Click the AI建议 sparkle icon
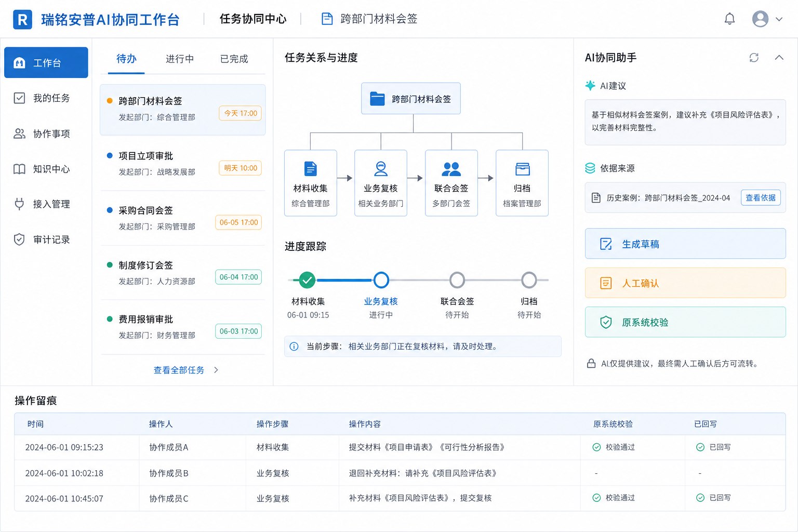Viewport: 798px width, 532px height. pos(590,86)
